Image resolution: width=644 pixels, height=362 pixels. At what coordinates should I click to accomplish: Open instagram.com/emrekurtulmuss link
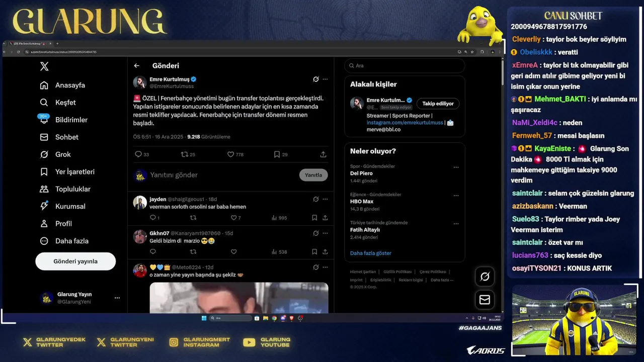405,123
